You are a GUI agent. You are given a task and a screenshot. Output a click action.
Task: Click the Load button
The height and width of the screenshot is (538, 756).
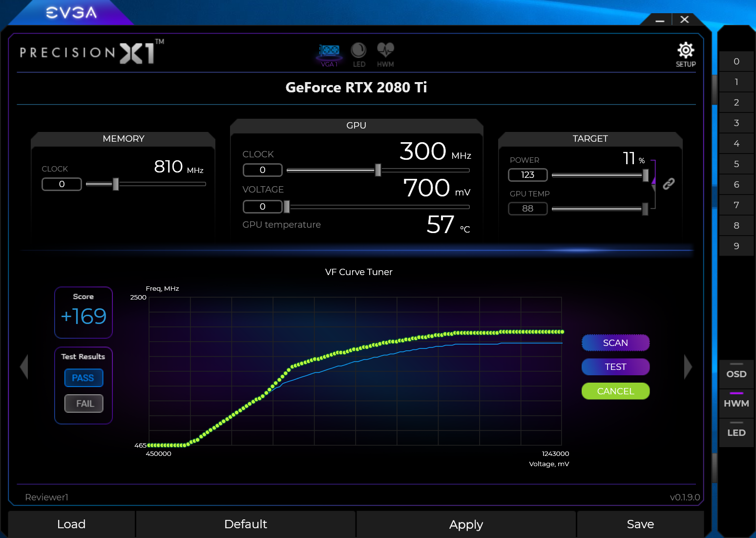(x=71, y=524)
